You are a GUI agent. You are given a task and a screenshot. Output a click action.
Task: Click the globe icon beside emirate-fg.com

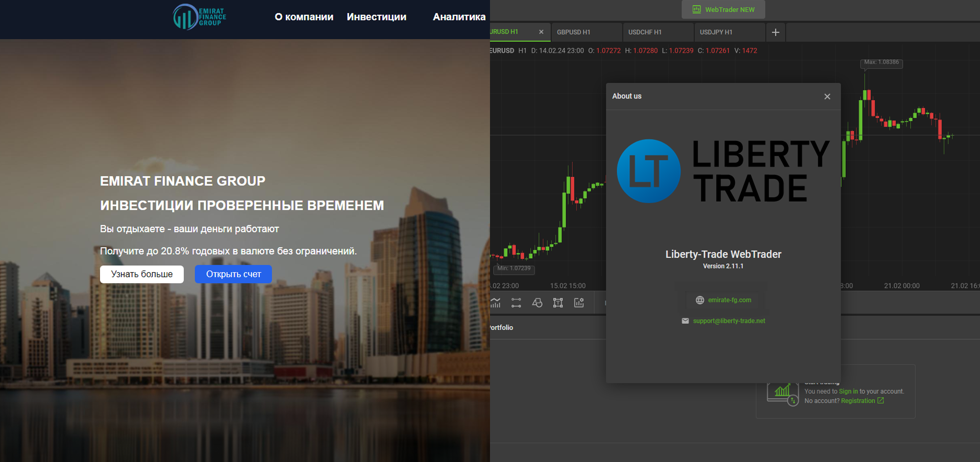click(x=700, y=300)
